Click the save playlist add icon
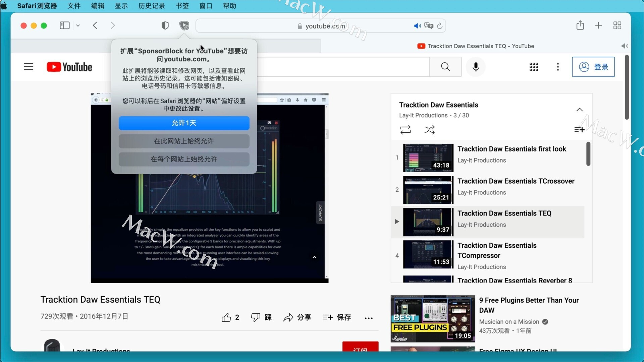This screenshot has height=362, width=644. (579, 130)
